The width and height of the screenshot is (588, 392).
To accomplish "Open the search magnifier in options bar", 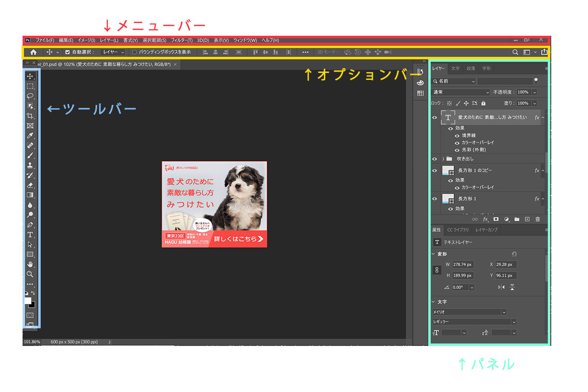I will 515,52.
